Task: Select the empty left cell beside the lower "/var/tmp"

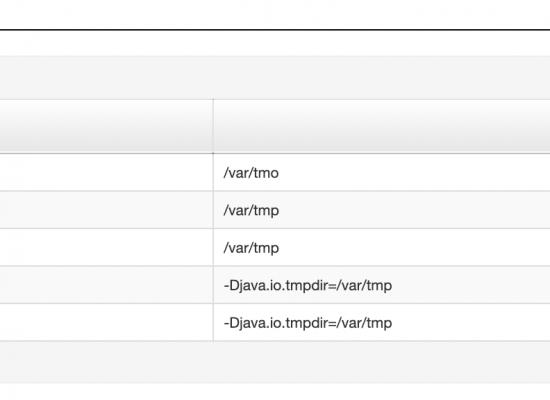Action: click(106, 247)
